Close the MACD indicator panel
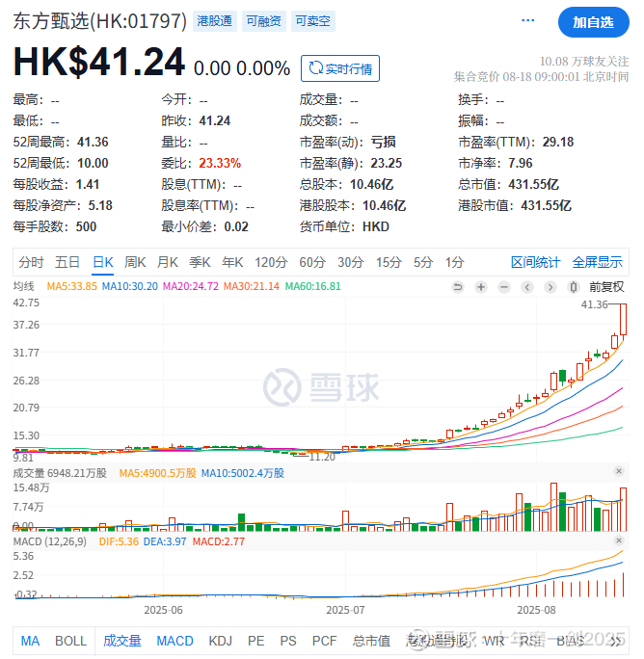644x659 pixels. click(618, 540)
